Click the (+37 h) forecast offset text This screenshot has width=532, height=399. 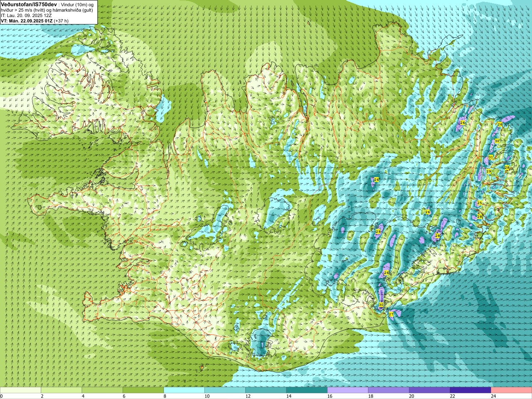tap(61, 21)
